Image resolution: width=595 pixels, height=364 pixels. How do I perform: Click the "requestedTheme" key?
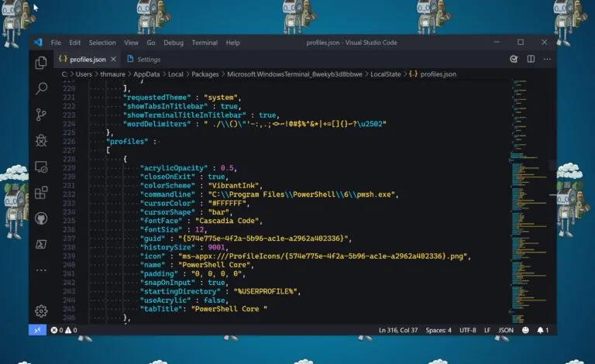pos(156,98)
